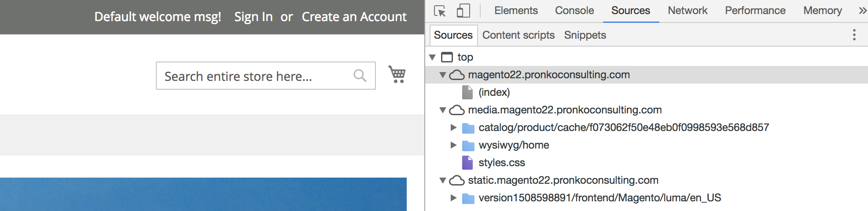Viewport: 868px width, 211px height.
Task: Switch to the Console tab
Action: coord(574,11)
